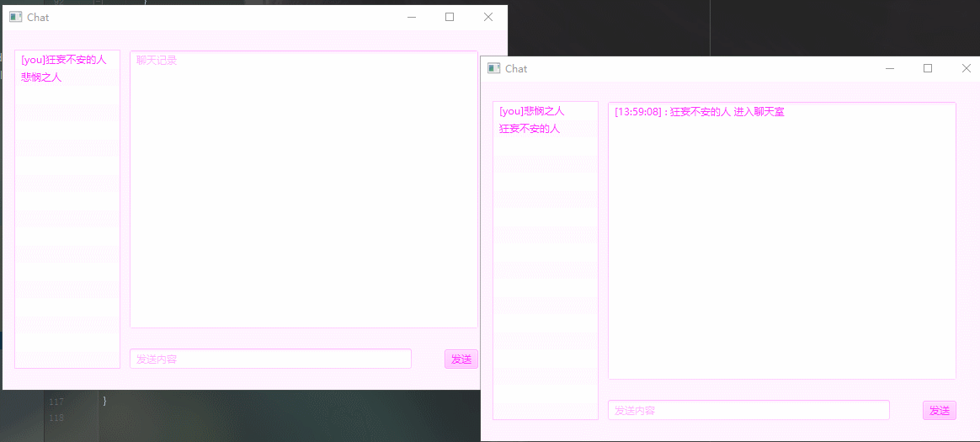Click line number 118 in background editor

(57, 417)
